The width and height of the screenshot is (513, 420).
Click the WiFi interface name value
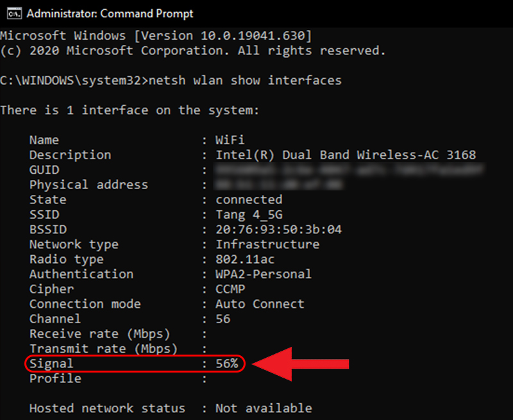coord(230,140)
